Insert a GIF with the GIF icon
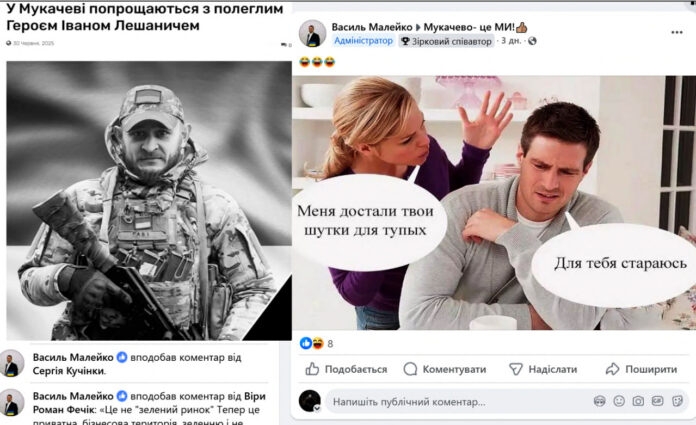This screenshot has height=425, width=696. pyautogui.click(x=657, y=401)
